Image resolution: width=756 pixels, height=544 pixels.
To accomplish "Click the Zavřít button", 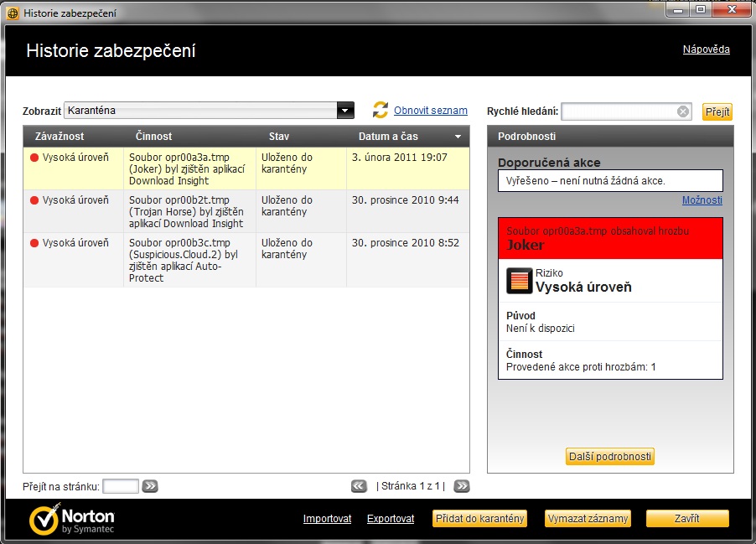I will 687,519.
